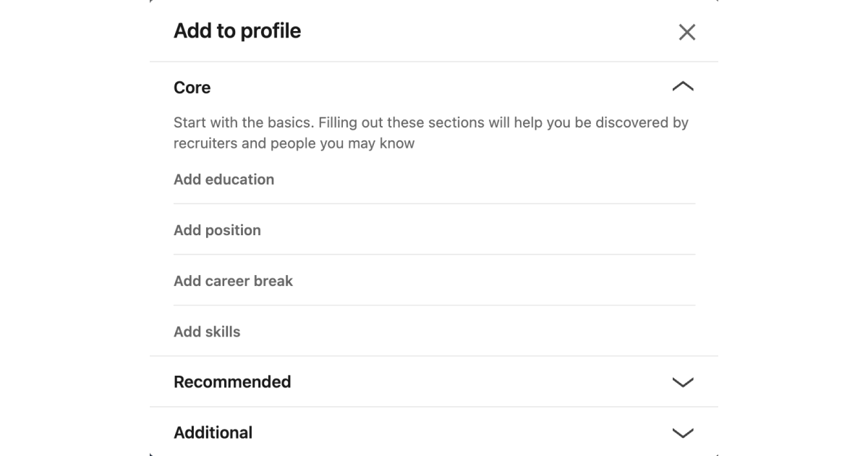
Task: Click the Additional header label
Action: (213, 432)
